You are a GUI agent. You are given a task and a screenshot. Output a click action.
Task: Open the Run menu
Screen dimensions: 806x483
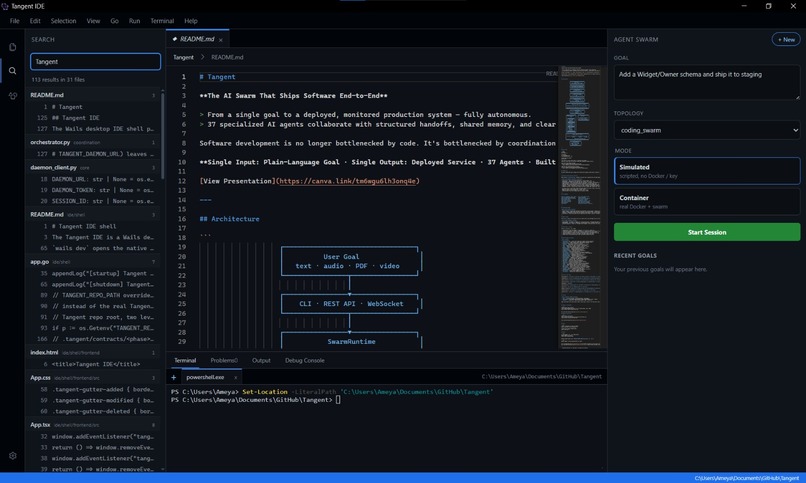pos(134,21)
